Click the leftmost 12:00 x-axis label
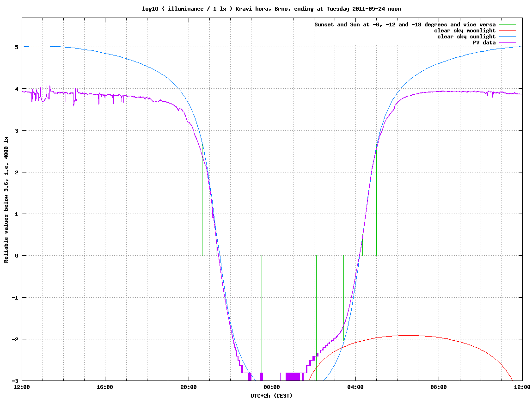The width and height of the screenshot is (532, 399). 22,387
